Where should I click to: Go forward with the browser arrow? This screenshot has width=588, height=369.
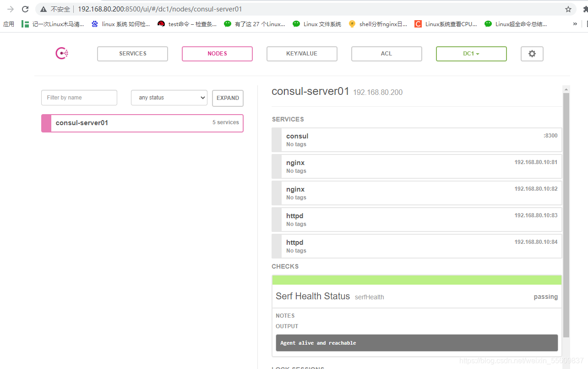11,9
